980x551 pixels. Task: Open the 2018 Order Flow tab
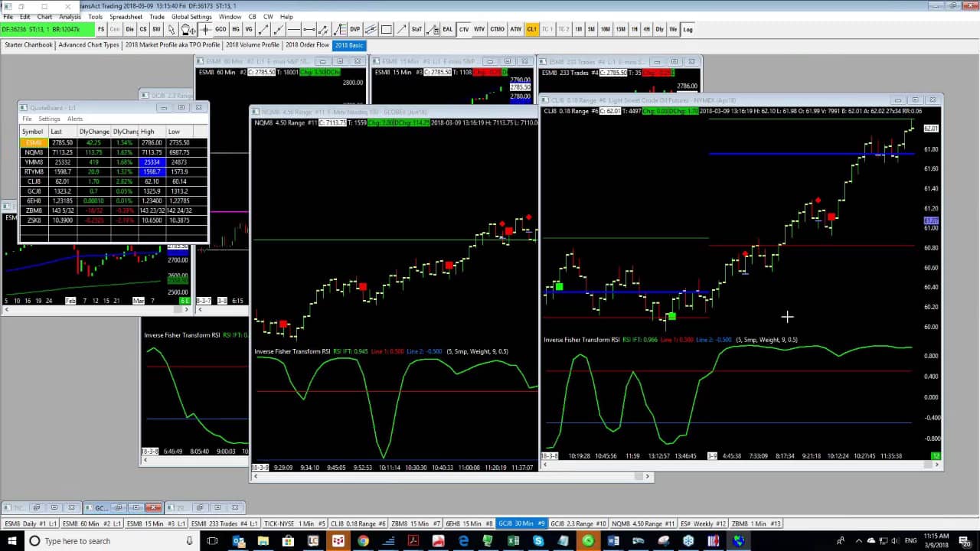pyautogui.click(x=308, y=45)
